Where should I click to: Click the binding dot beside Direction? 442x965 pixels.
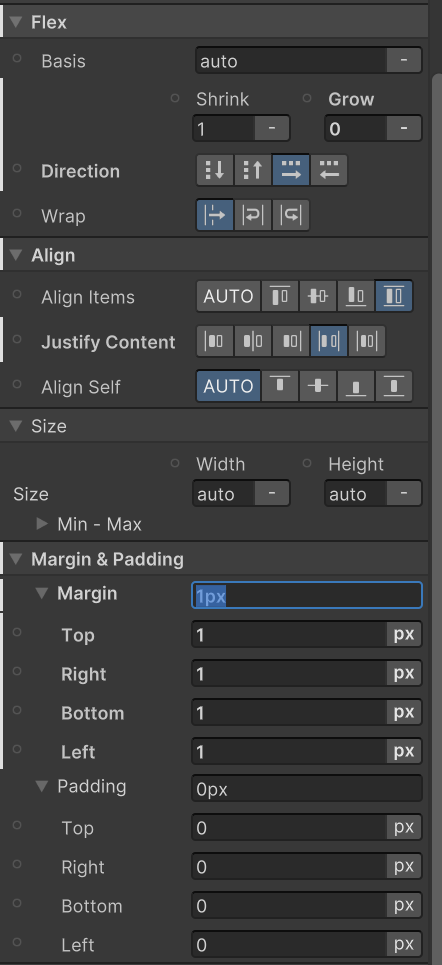(17, 167)
